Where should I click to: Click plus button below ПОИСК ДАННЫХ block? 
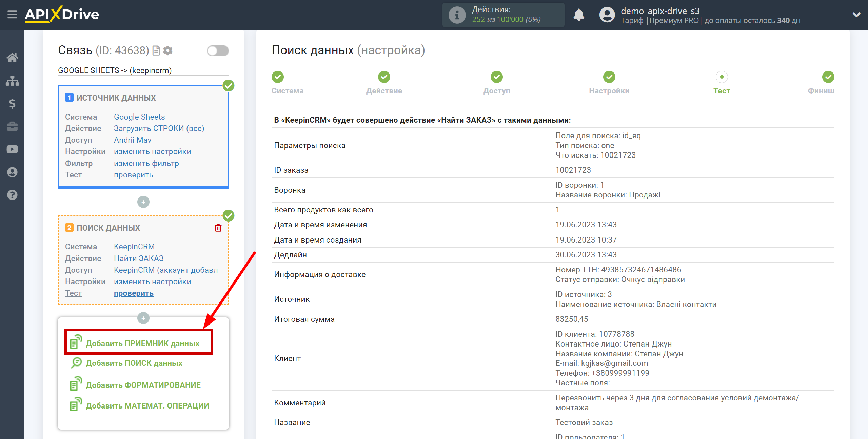pyautogui.click(x=143, y=318)
